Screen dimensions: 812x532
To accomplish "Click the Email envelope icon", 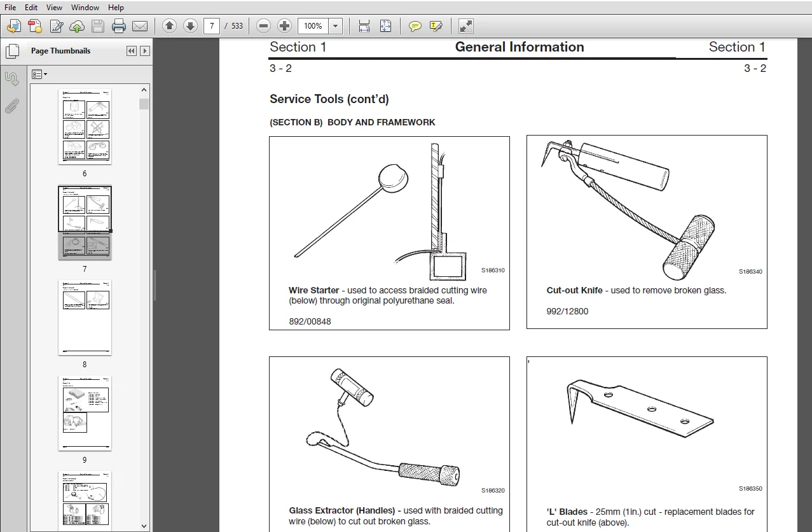I will click(140, 26).
